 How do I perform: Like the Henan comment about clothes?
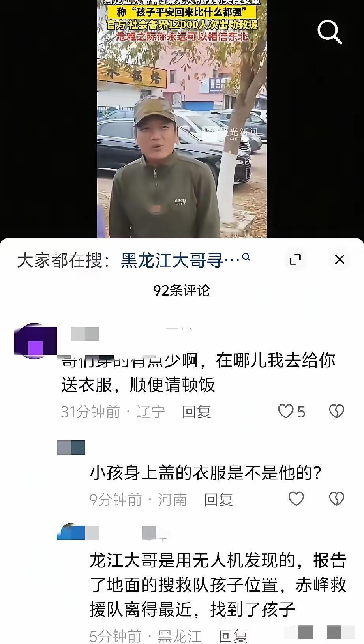click(296, 499)
